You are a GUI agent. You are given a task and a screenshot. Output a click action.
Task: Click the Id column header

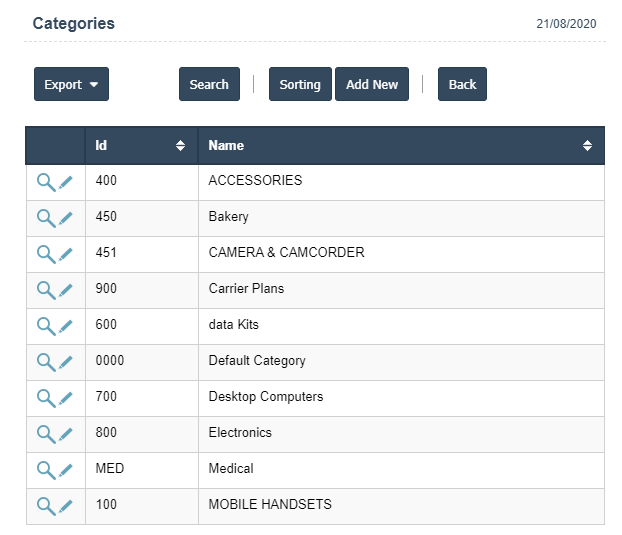pos(101,146)
